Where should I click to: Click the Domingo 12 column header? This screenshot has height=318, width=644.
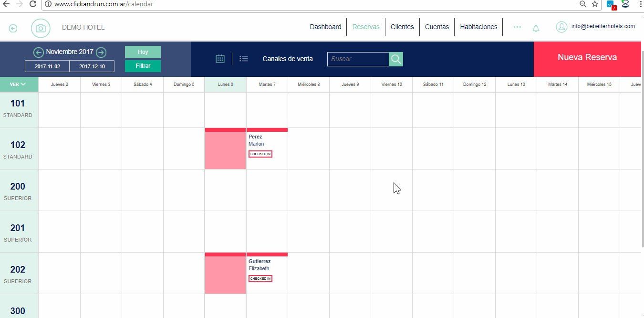pos(475,85)
